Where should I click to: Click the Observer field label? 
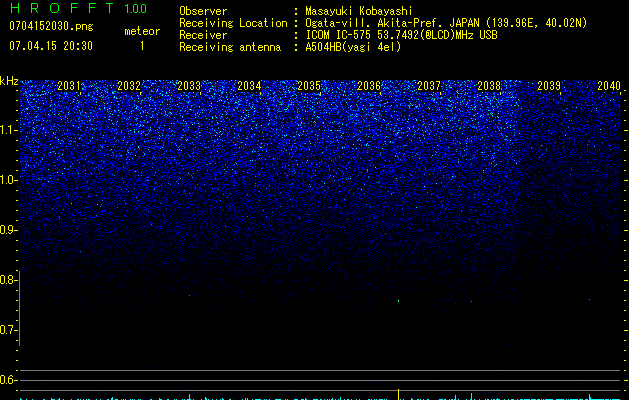point(203,11)
